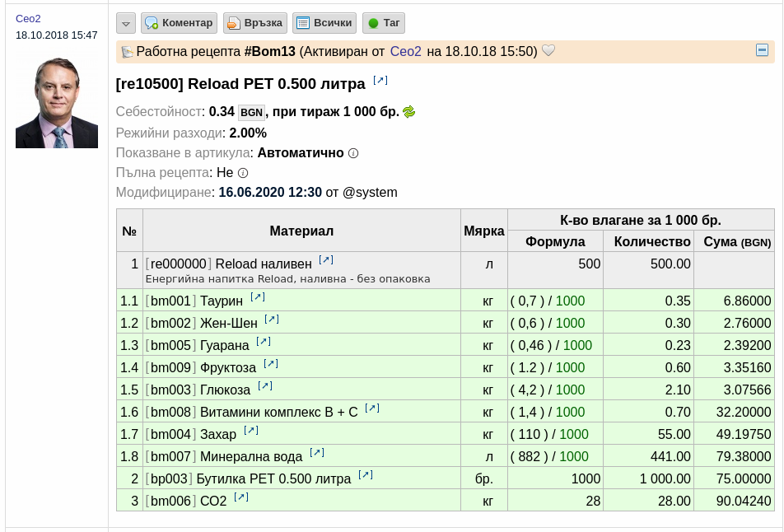Click the info icon beside Автоматично
Viewport: 784px width, 532px height.
tap(353, 153)
